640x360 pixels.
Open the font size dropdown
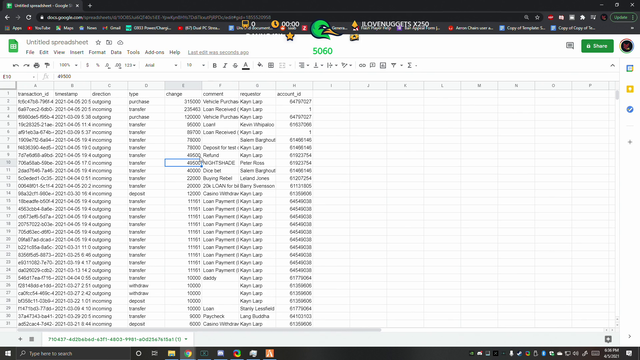click(196, 65)
